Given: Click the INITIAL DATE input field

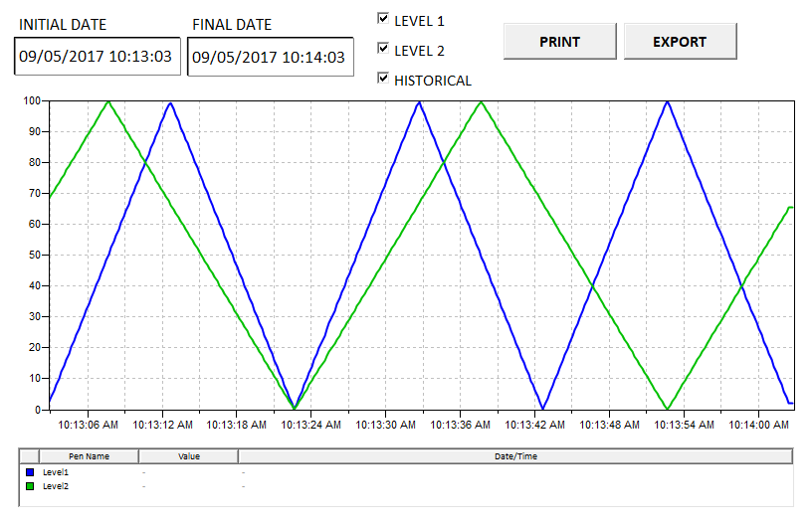Looking at the screenshot, I should [x=98, y=57].
